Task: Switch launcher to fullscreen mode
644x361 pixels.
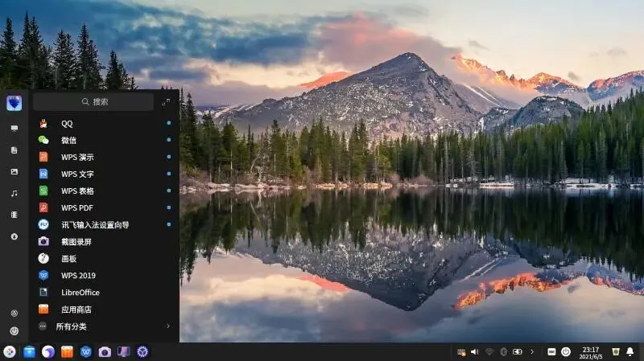Action: (x=166, y=102)
